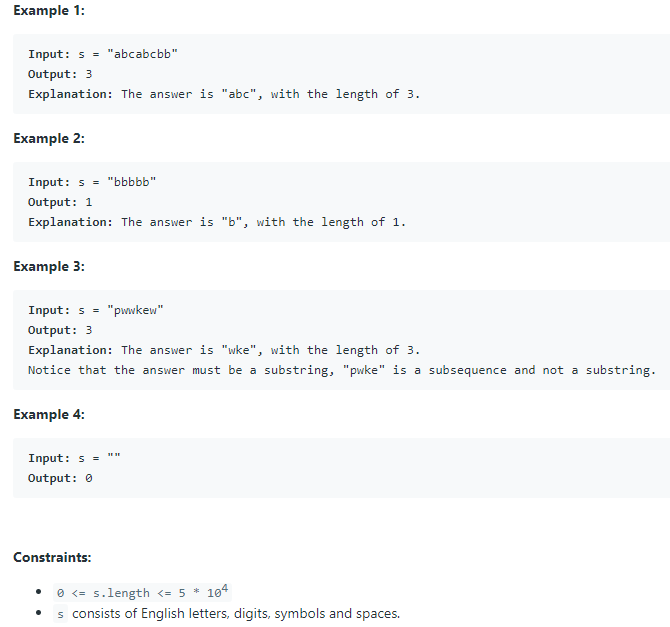Click the "bbbbb" input string
The width and height of the screenshot is (670, 627).
pos(132,182)
